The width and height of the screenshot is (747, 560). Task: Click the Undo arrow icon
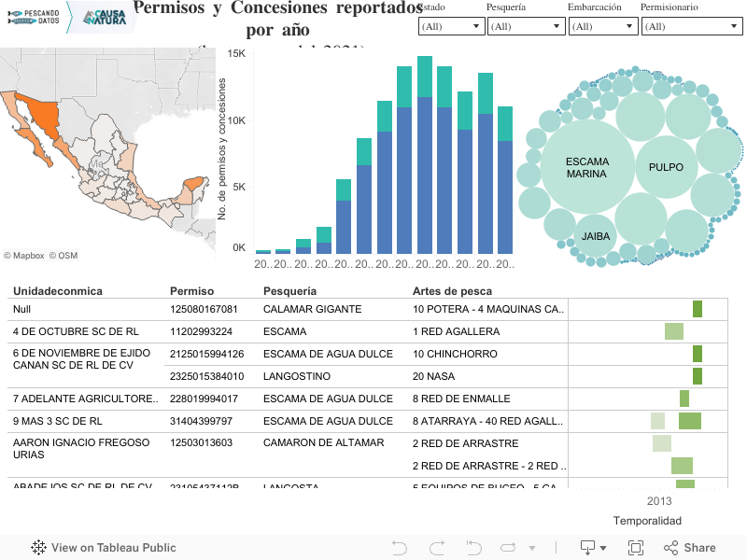pyautogui.click(x=400, y=548)
